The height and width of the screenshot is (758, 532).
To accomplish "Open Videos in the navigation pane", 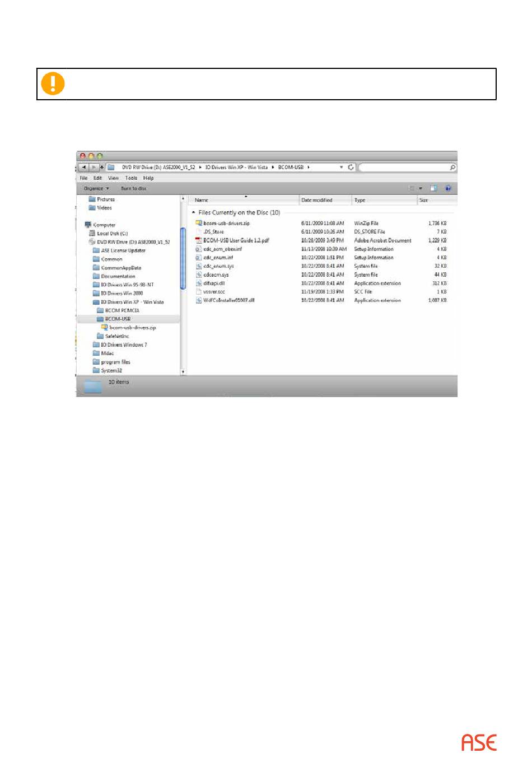I will 104,208.
